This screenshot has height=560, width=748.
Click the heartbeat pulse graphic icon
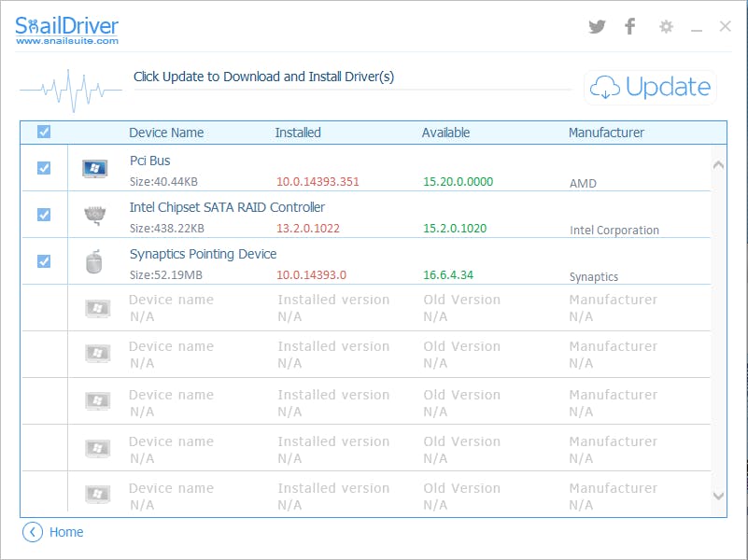coord(71,91)
